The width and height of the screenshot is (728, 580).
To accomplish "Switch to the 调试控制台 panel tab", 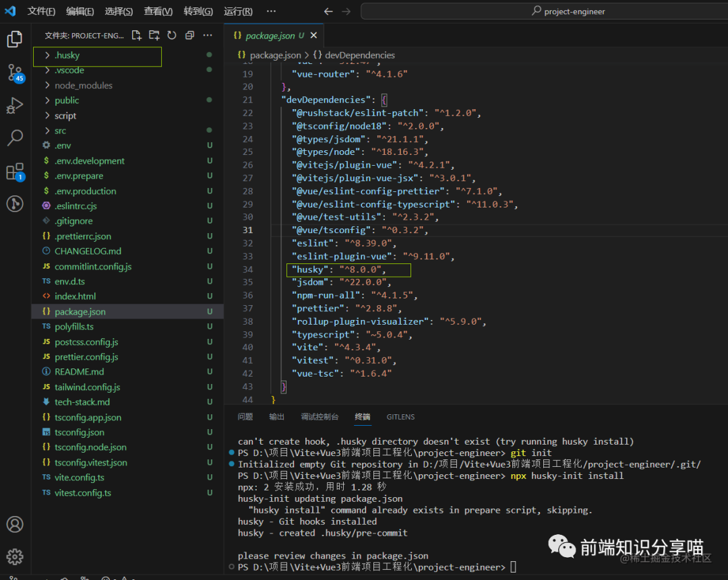I will (320, 417).
